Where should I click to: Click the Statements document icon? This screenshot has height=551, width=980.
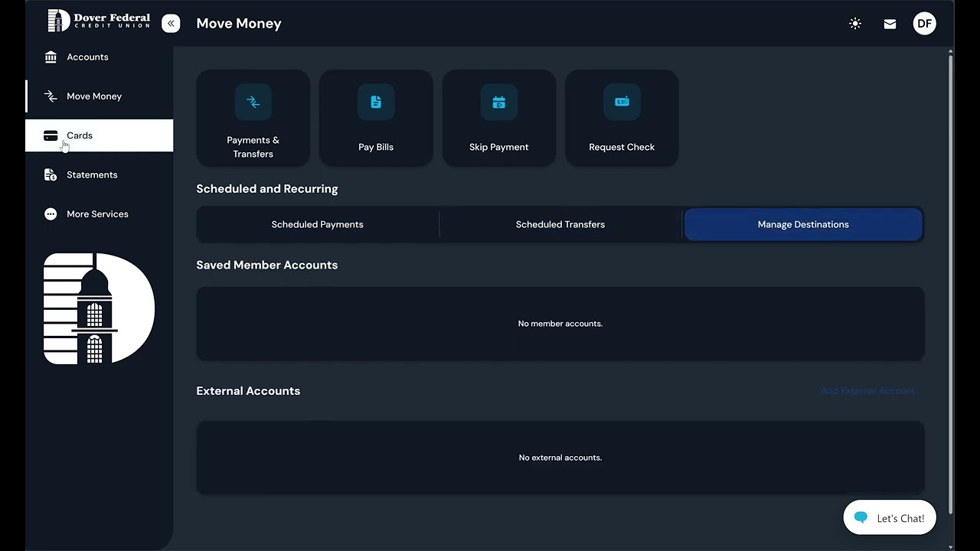pos(51,175)
